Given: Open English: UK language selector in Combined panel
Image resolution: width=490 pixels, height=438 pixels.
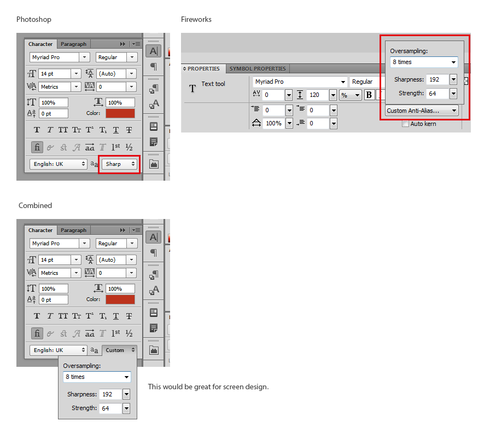Looking at the screenshot, I should click(x=58, y=350).
